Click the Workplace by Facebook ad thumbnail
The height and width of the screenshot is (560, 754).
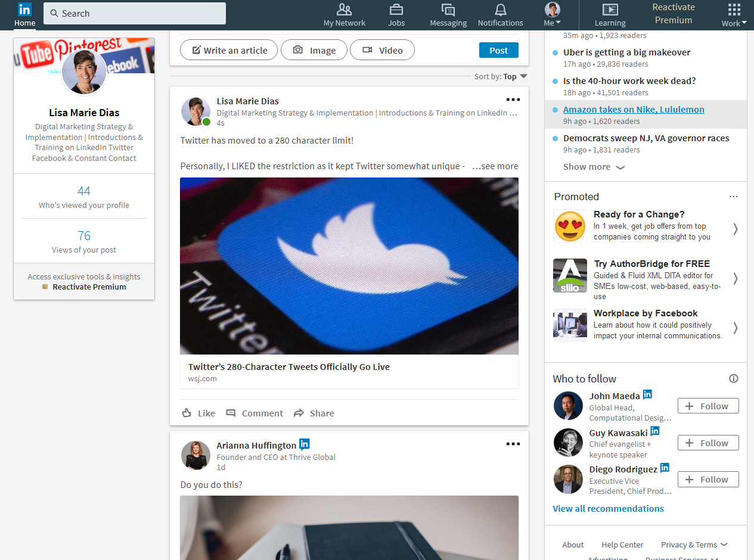pyautogui.click(x=570, y=325)
